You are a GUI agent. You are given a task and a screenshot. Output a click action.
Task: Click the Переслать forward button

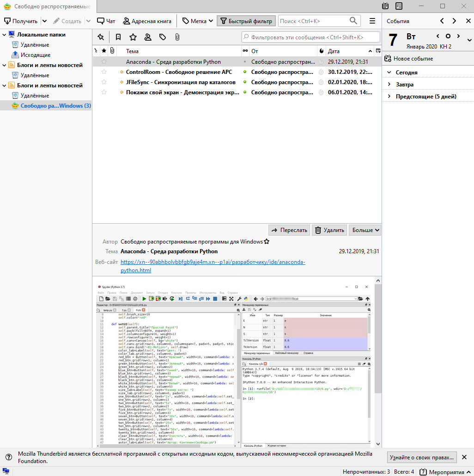tap(289, 230)
